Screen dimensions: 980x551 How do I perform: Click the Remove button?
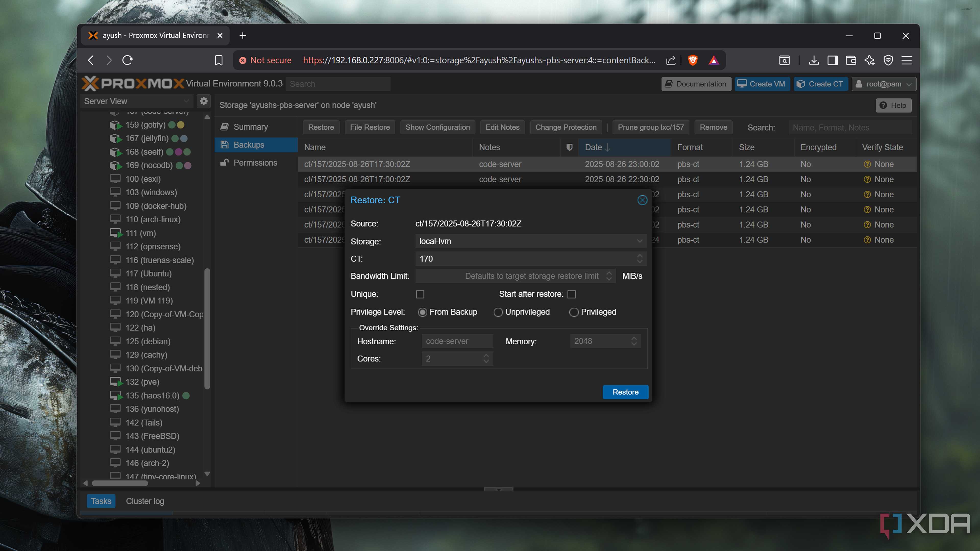coord(713,127)
